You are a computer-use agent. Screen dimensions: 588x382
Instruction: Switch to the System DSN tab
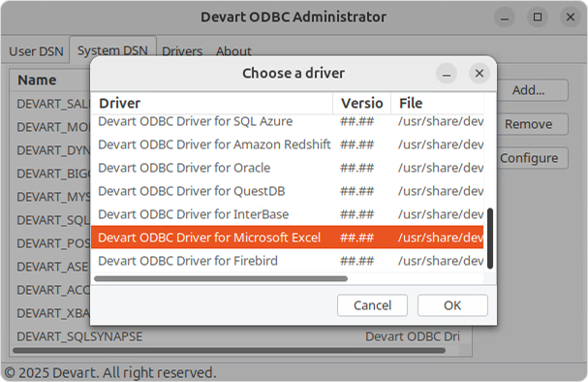[112, 50]
